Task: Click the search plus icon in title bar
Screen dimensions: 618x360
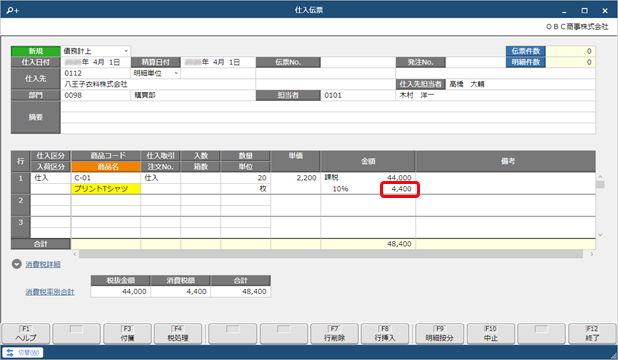Action: tap(12, 10)
